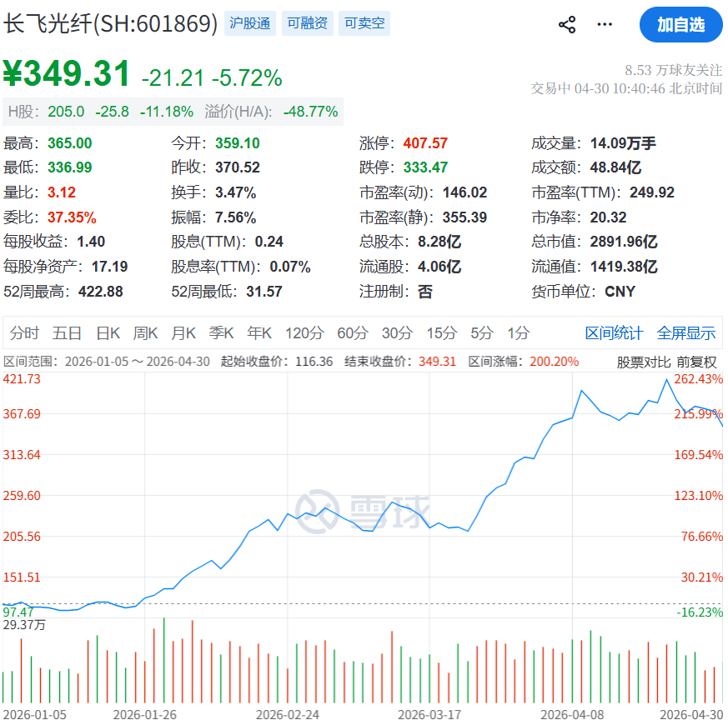Open 区间统计 interval statistics
728x725 pixels.
(614, 333)
